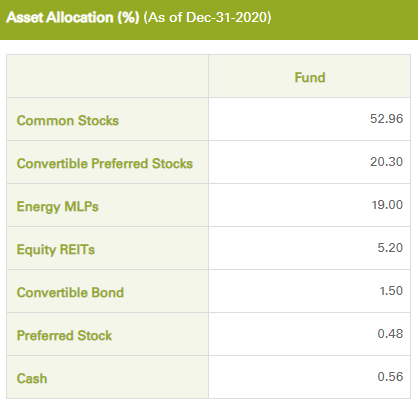Viewport: 418px width, 407px height.
Task: Click the blank area beside Energy MLPs value
Action: [287, 205]
